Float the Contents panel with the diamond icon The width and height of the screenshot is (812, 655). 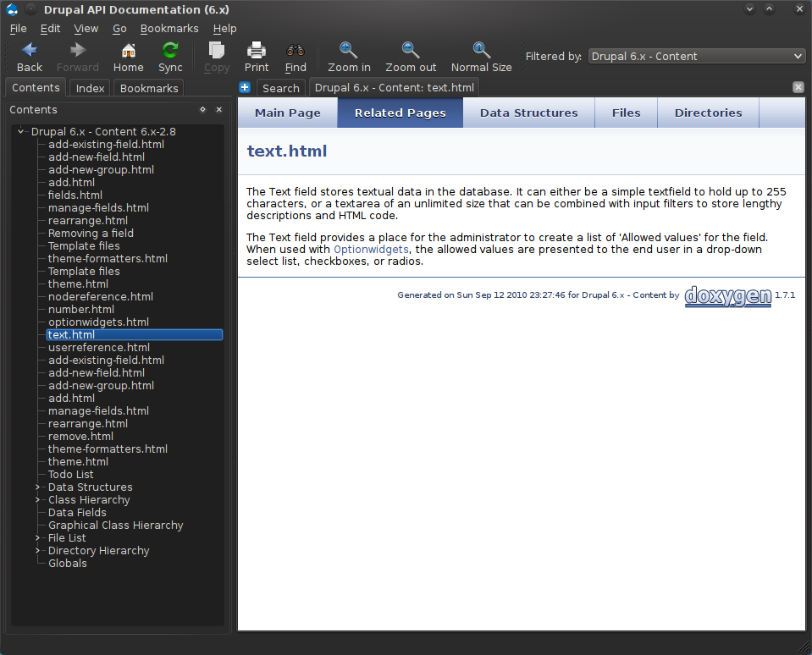tap(203, 109)
